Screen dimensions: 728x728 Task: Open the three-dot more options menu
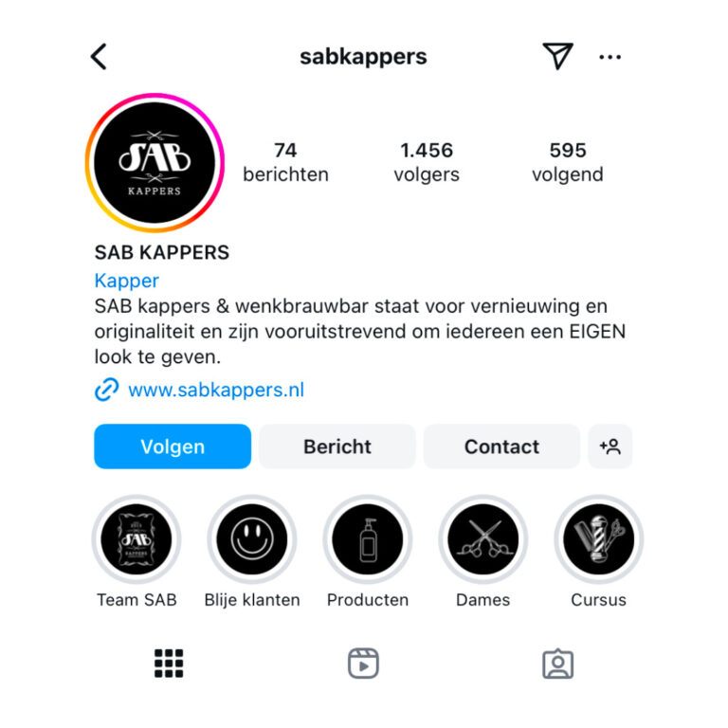[610, 57]
